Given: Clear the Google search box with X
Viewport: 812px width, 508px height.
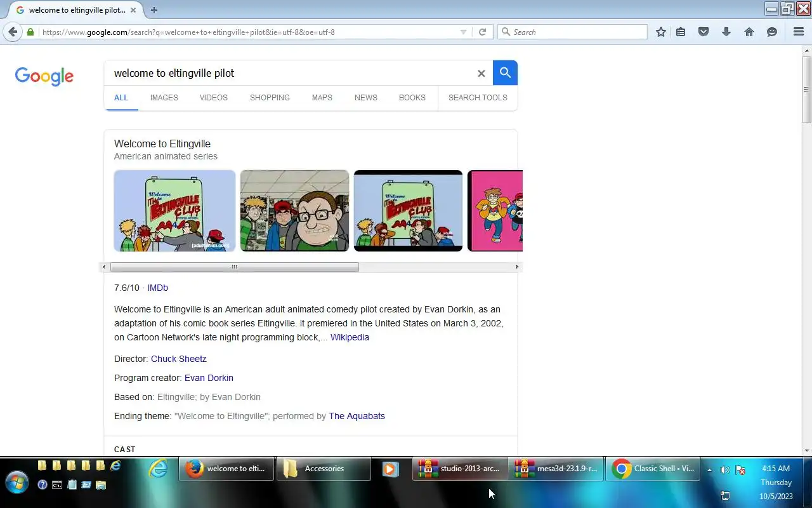Looking at the screenshot, I should pos(481,74).
